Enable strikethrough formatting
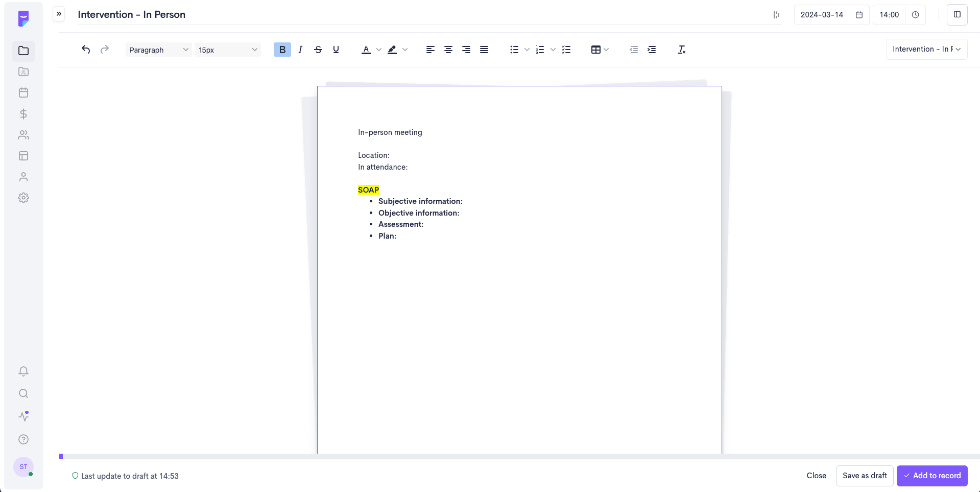The height and width of the screenshot is (492, 980). [x=318, y=50]
